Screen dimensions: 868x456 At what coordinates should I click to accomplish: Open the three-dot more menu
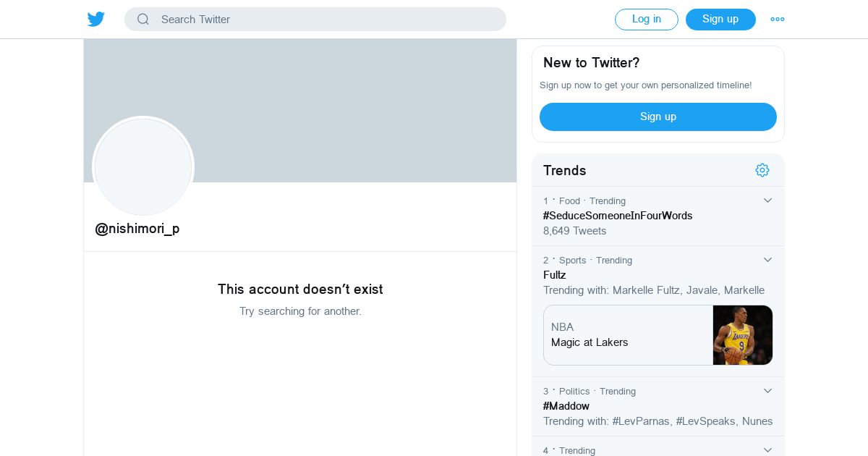[778, 20]
